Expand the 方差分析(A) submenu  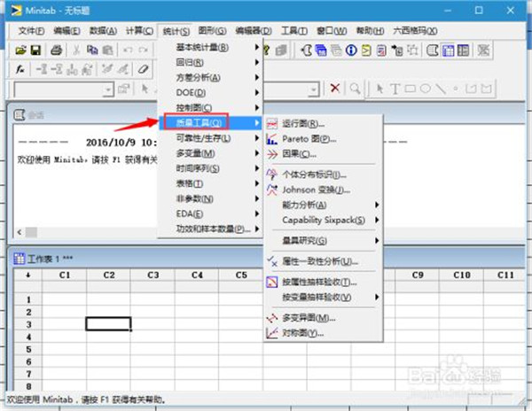pyautogui.click(x=211, y=78)
